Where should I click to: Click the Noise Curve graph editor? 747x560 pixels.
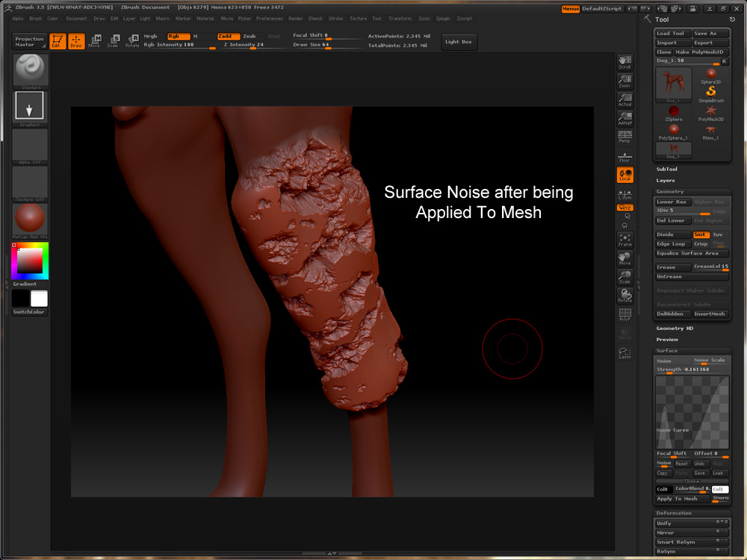(691, 411)
